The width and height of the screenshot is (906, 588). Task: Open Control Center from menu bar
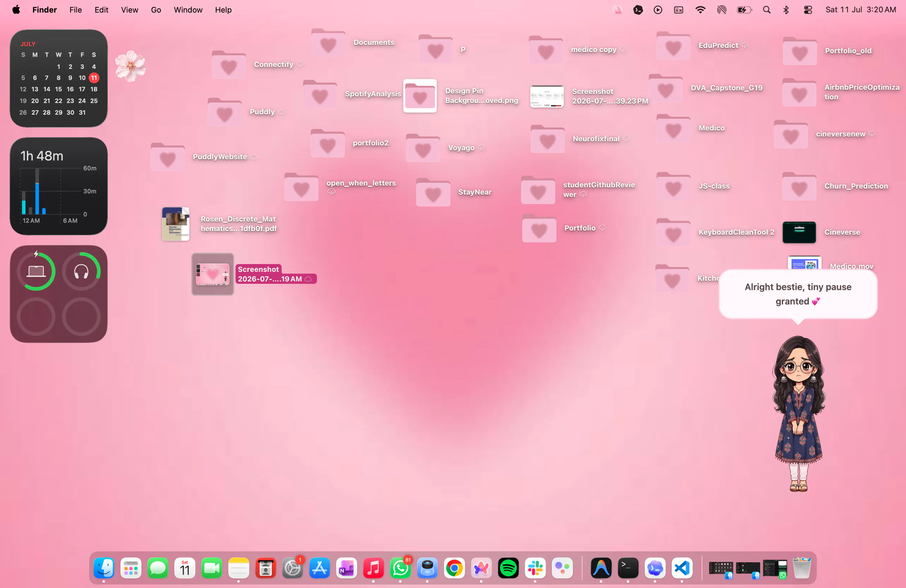[808, 10]
